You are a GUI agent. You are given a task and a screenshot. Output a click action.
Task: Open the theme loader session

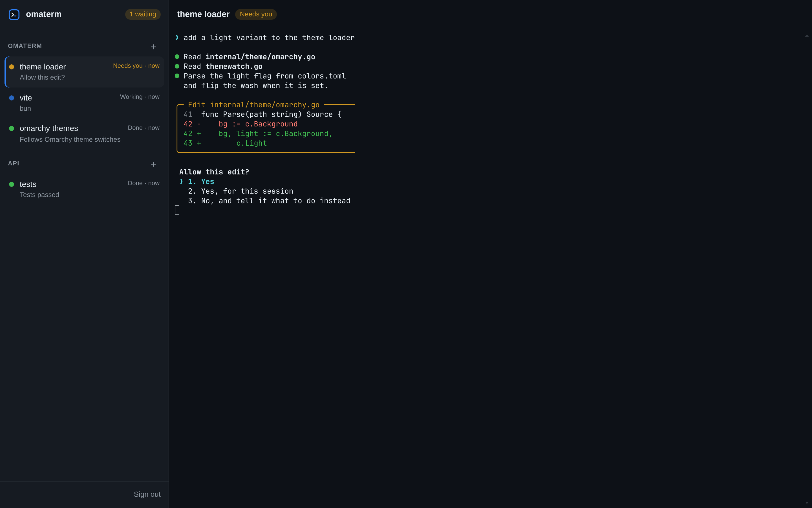coord(84,72)
